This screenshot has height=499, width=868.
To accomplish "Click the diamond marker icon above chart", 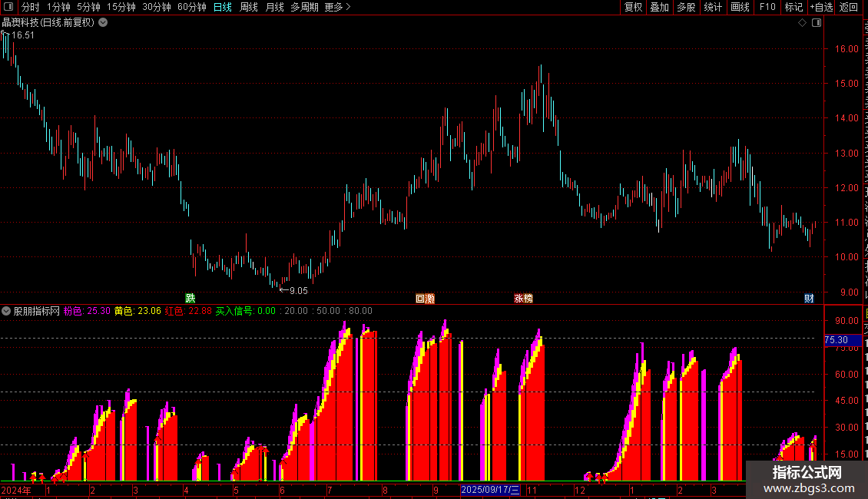I will click(x=802, y=23).
